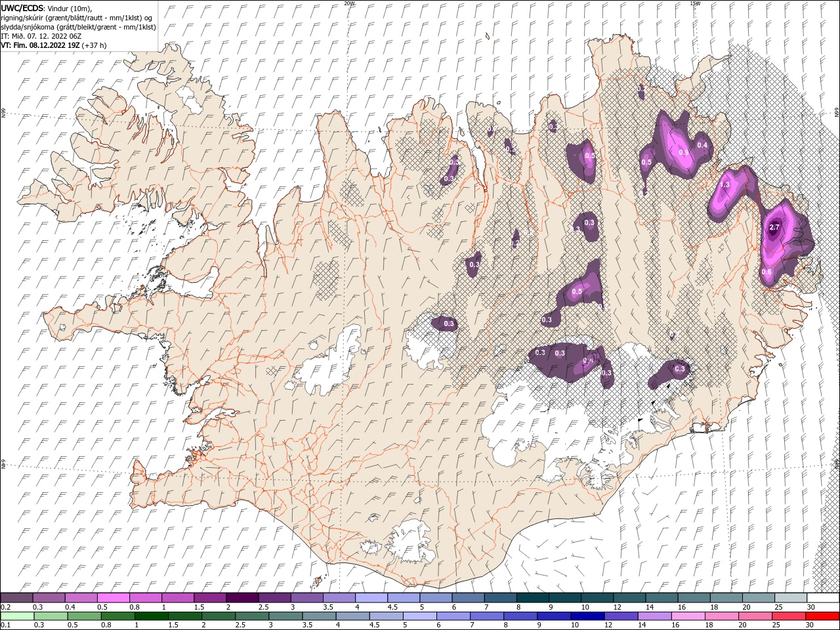840x630 pixels.
Task: Click the 2.7 precipitation value on the map
Action: pyautogui.click(x=774, y=228)
